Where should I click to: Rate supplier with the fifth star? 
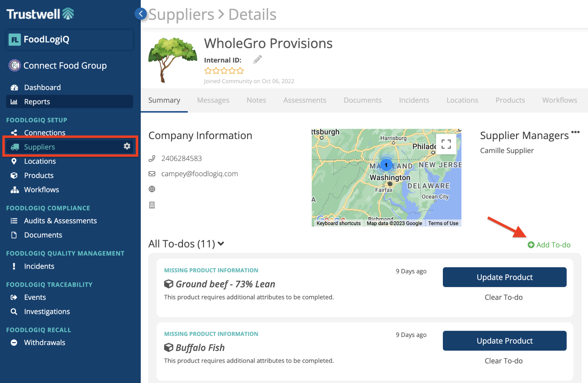pyautogui.click(x=240, y=71)
